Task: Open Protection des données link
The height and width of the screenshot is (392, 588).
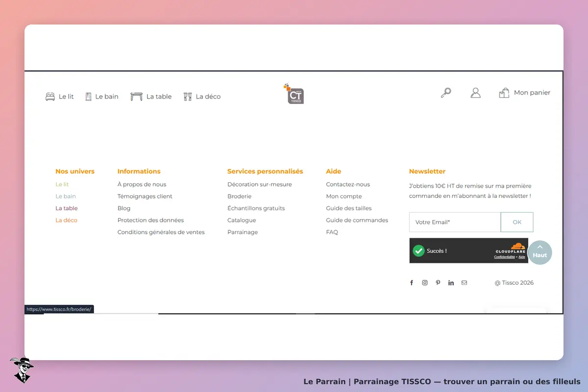Action: pyautogui.click(x=150, y=220)
